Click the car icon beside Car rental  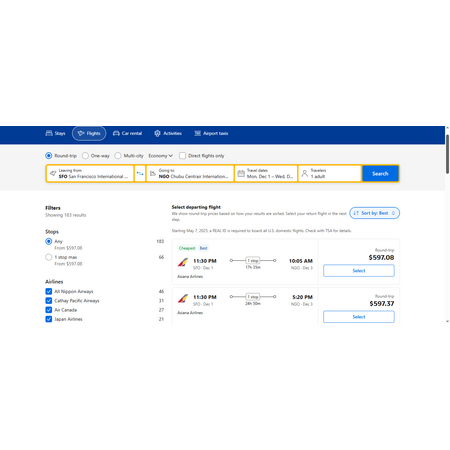[x=116, y=133]
